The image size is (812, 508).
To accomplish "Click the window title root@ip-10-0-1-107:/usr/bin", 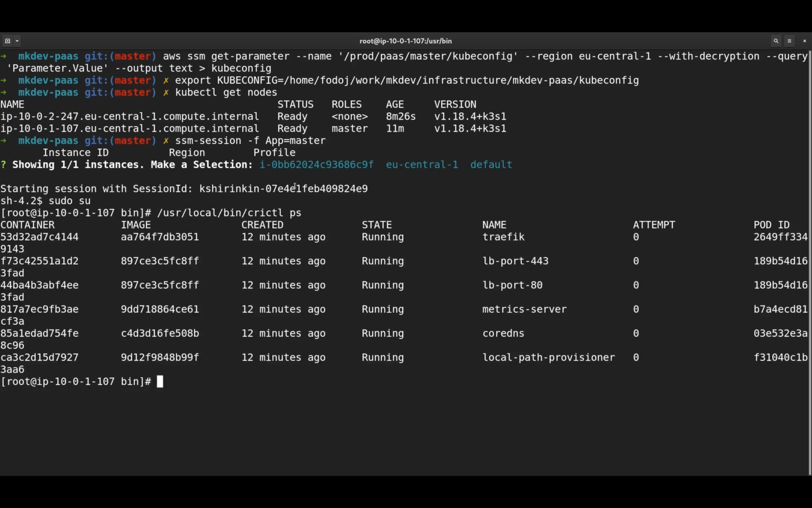I will [x=406, y=41].
